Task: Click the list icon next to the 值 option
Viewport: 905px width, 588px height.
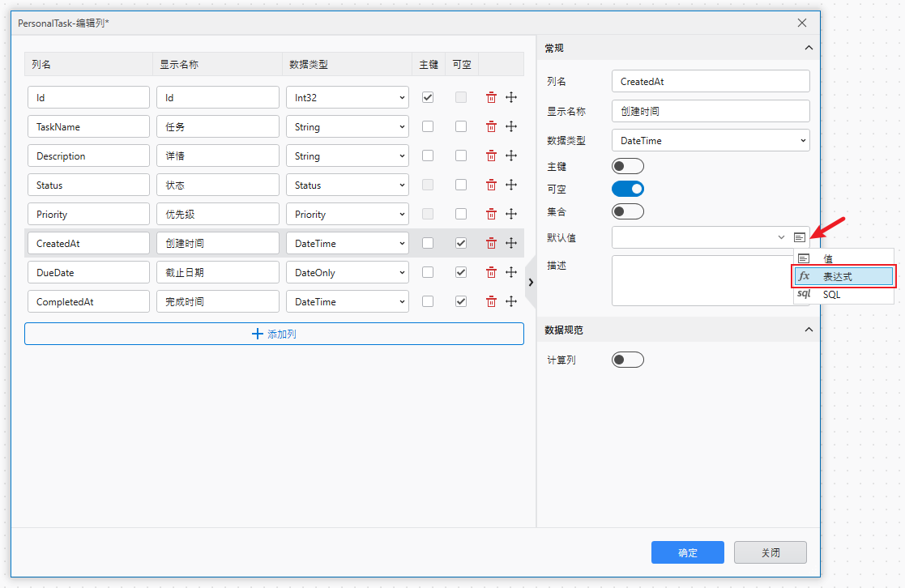Action: [804, 258]
